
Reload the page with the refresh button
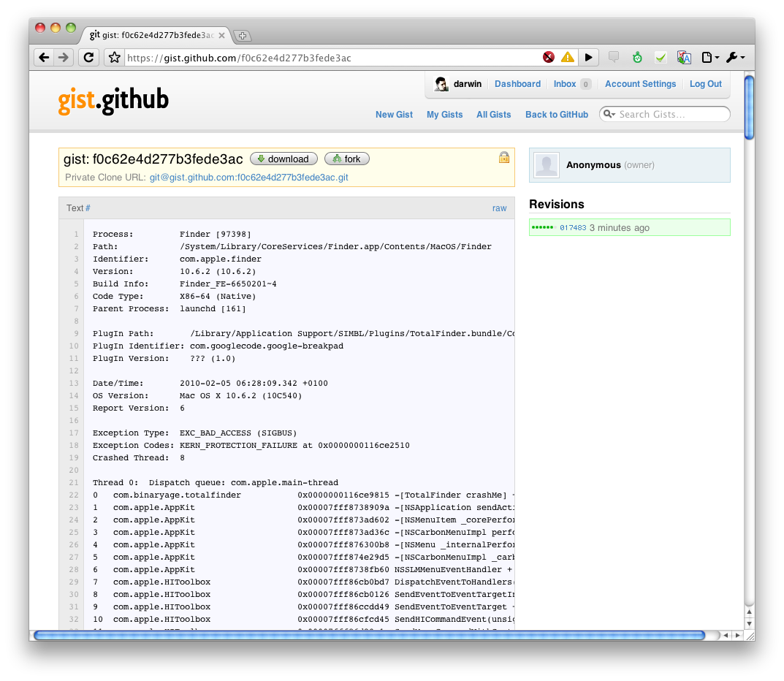click(x=88, y=58)
